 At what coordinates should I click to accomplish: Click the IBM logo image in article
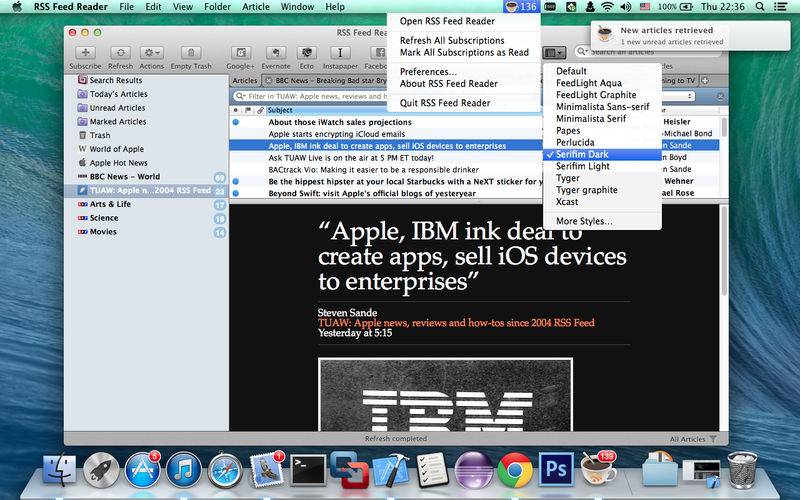[445, 394]
